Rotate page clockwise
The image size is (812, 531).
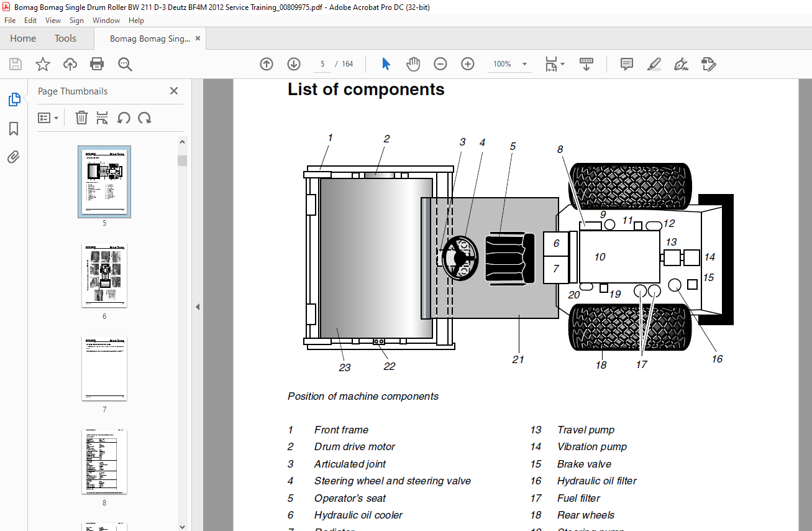[145, 118]
